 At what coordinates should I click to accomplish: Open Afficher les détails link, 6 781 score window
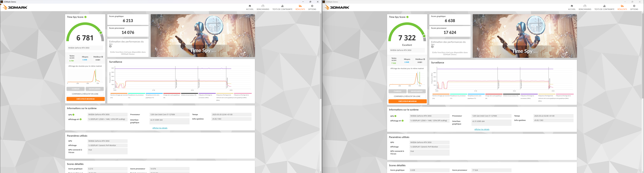coord(160,128)
